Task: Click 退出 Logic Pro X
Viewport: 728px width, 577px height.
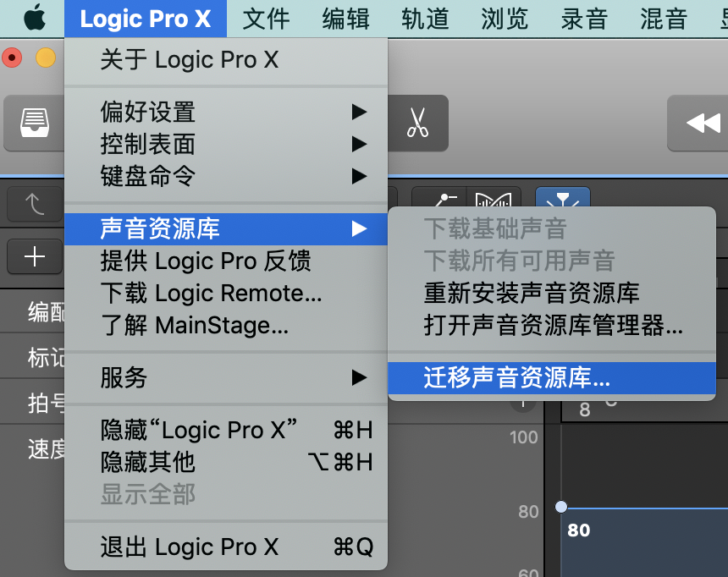Action: (190, 547)
